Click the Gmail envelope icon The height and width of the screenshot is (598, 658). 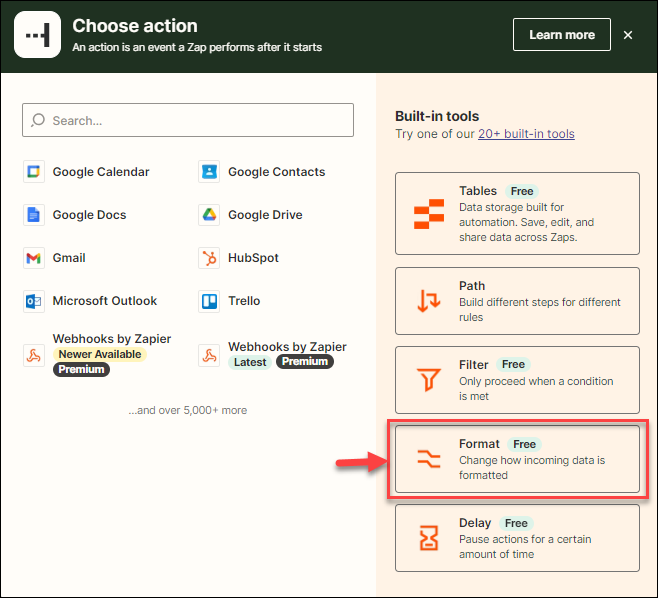[34, 258]
